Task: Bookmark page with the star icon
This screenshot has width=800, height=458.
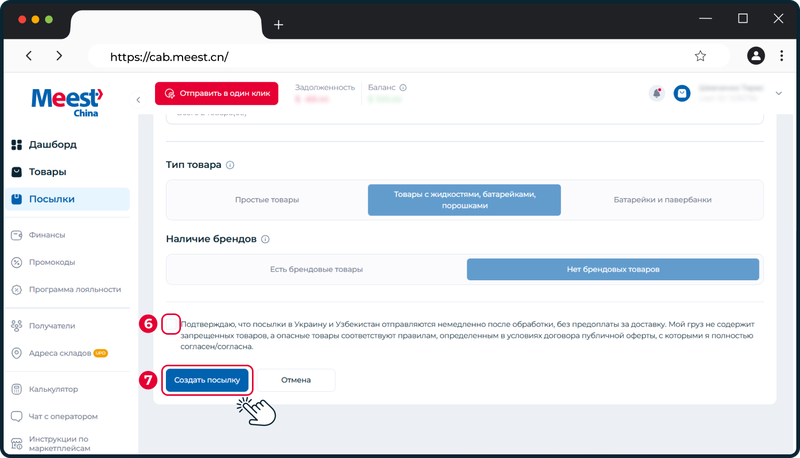Action: (x=700, y=56)
